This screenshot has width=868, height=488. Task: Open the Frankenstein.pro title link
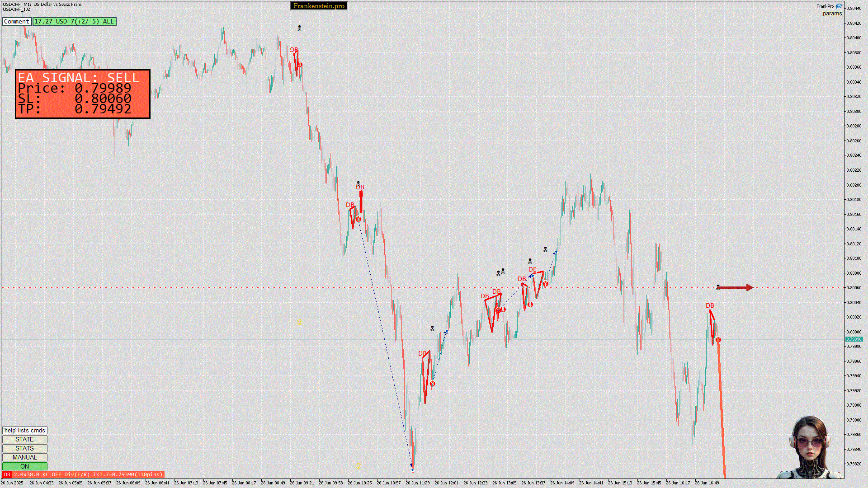pyautogui.click(x=319, y=6)
